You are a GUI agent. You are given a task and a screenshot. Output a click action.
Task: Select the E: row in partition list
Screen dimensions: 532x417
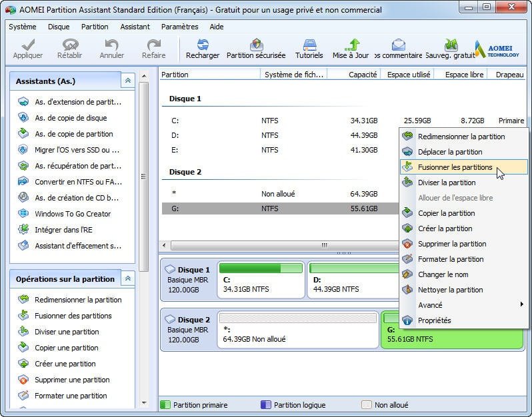tap(280, 149)
